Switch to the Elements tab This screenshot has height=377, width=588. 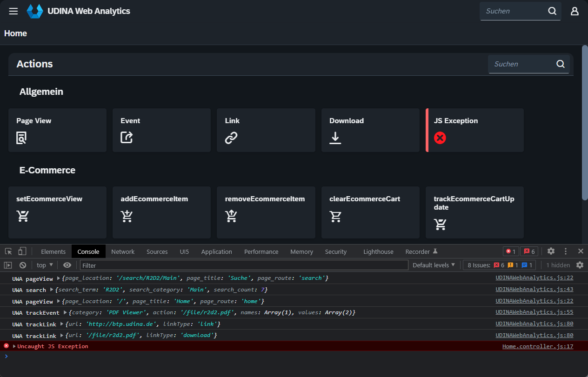53,251
